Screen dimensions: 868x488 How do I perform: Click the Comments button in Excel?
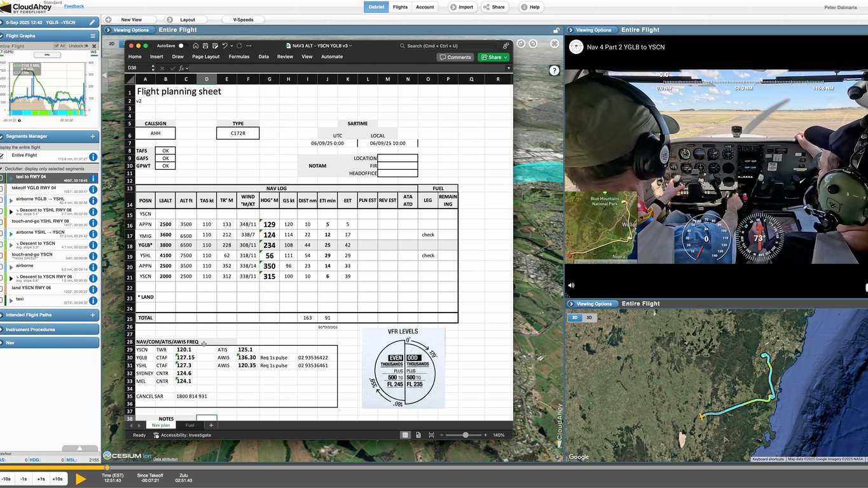click(455, 57)
